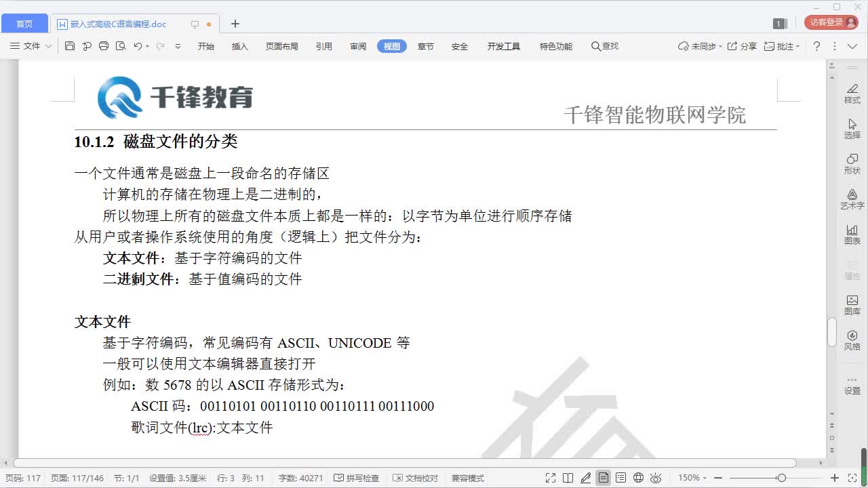This screenshot has height=488, width=868.
Task: Select the active 视图 ribbon tab
Action: pos(392,46)
